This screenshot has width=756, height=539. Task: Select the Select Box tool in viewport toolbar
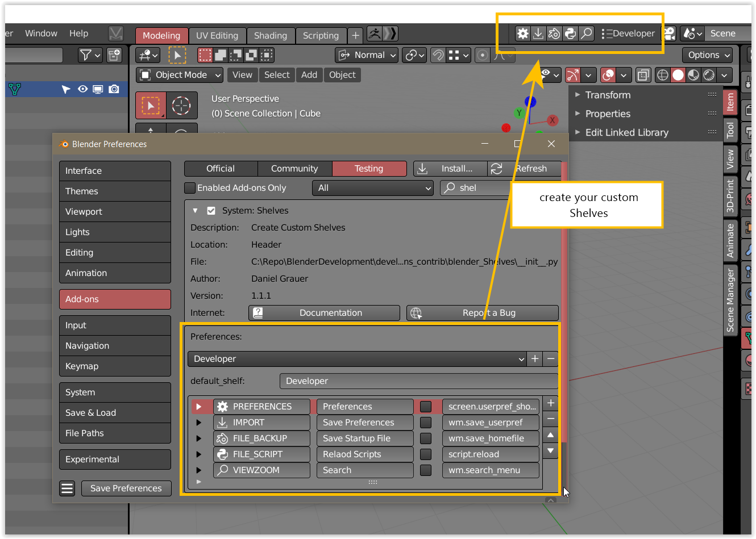coord(151,106)
